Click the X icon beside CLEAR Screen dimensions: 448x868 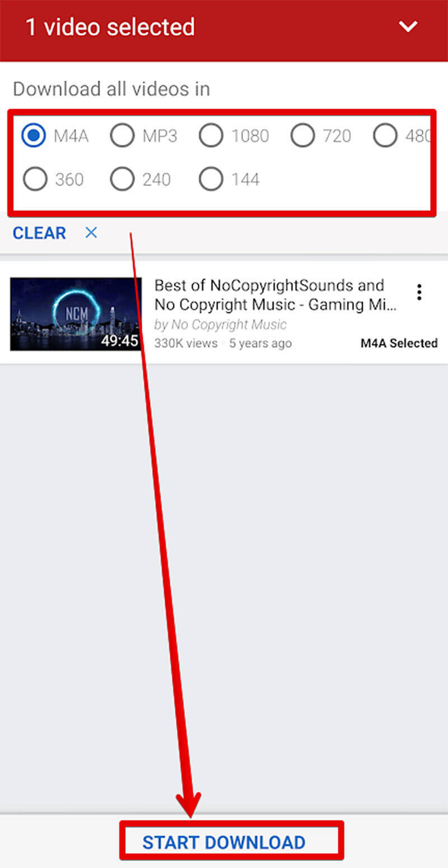coord(91,232)
